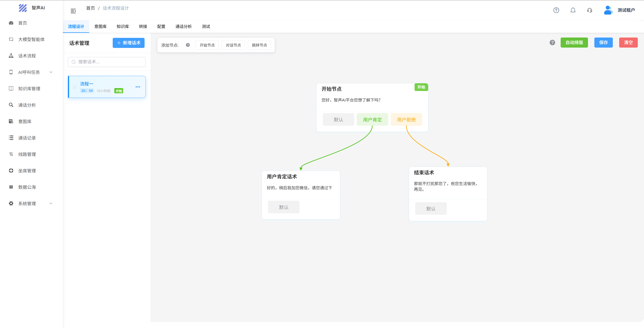Open the three-dot menu on 流程一
The width and height of the screenshot is (644, 328).
pyautogui.click(x=138, y=87)
